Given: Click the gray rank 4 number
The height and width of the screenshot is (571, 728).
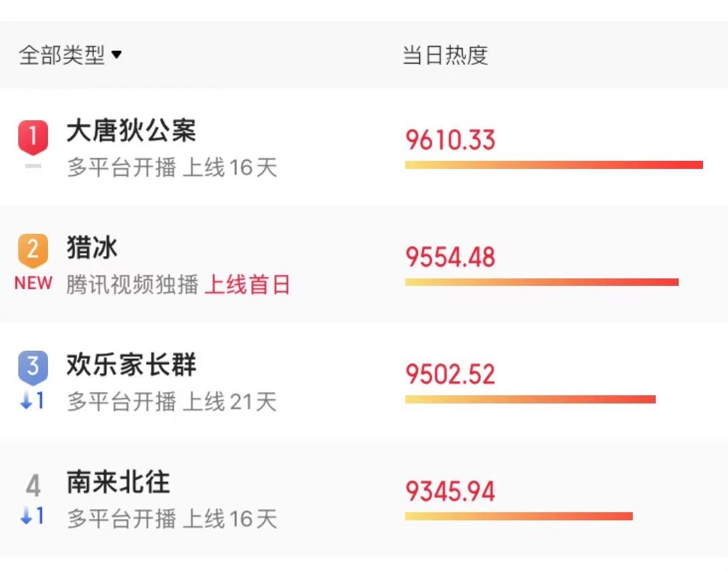Looking at the screenshot, I should pyautogui.click(x=33, y=486).
